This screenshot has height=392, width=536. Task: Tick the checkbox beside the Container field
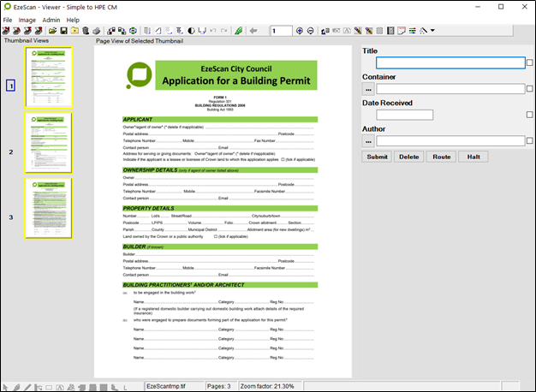pyautogui.click(x=530, y=88)
